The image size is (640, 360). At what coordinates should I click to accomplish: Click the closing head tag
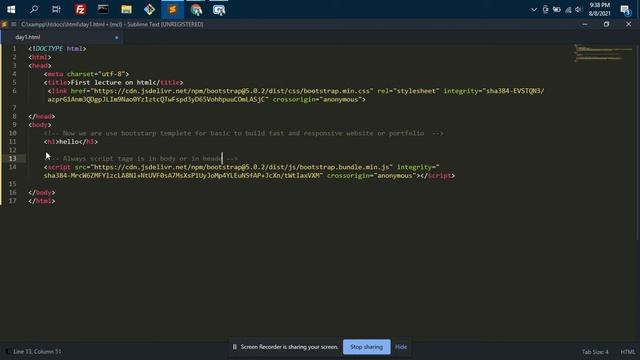(x=42, y=116)
